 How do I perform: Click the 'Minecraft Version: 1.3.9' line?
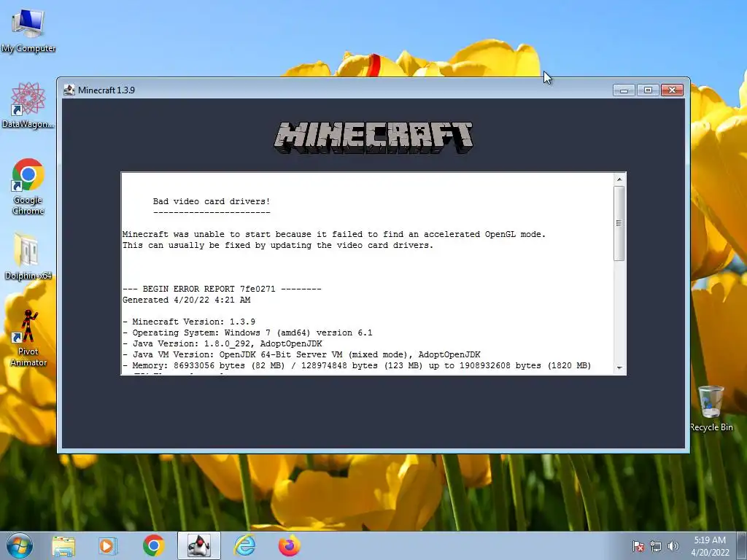[189, 322]
